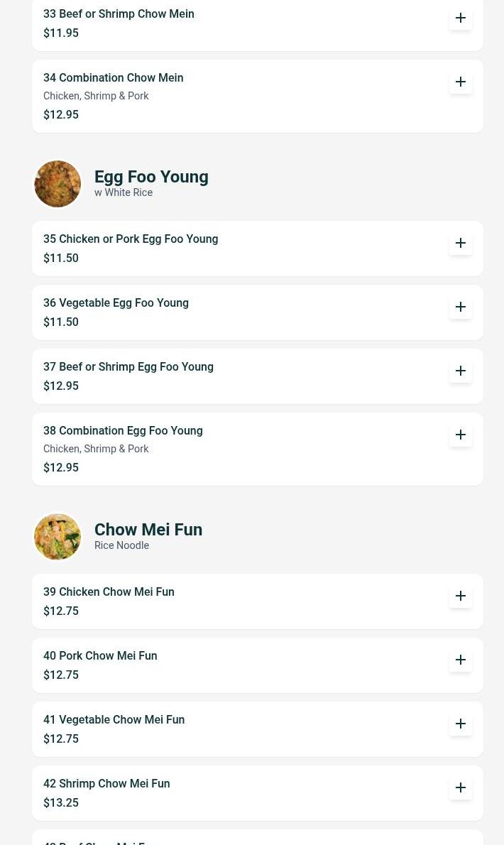Add 37 Beef or Shrimp Egg Foo Young
The image size is (504, 845).
point(461,371)
